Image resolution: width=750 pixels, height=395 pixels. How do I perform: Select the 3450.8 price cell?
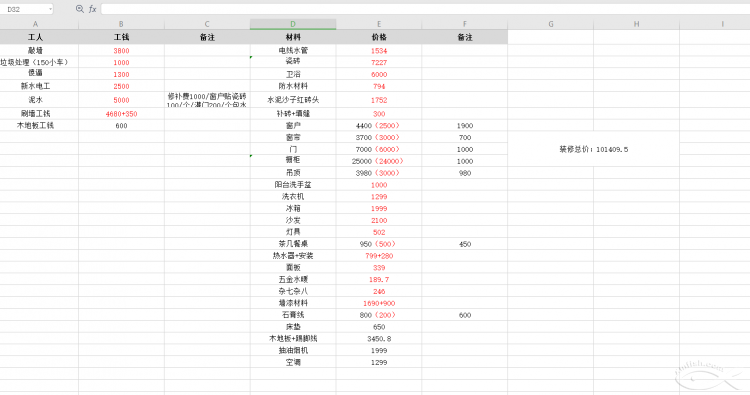click(x=379, y=339)
